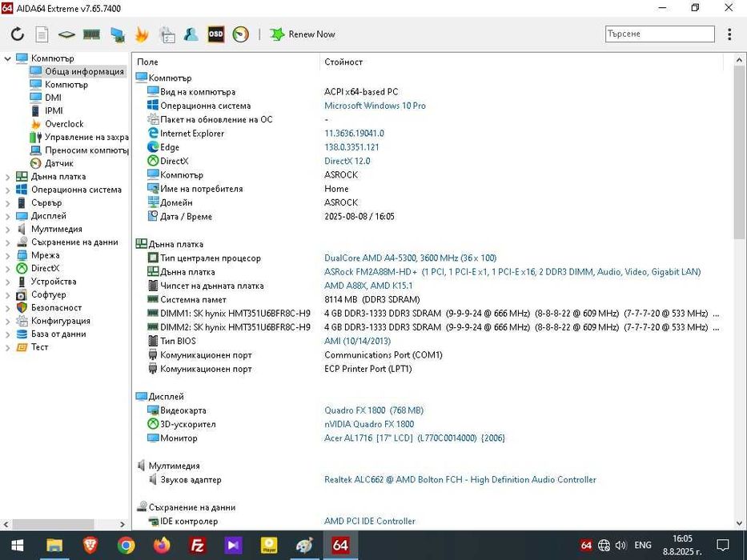Open the AMI BIOS date link
The image size is (747, 560).
click(x=357, y=341)
